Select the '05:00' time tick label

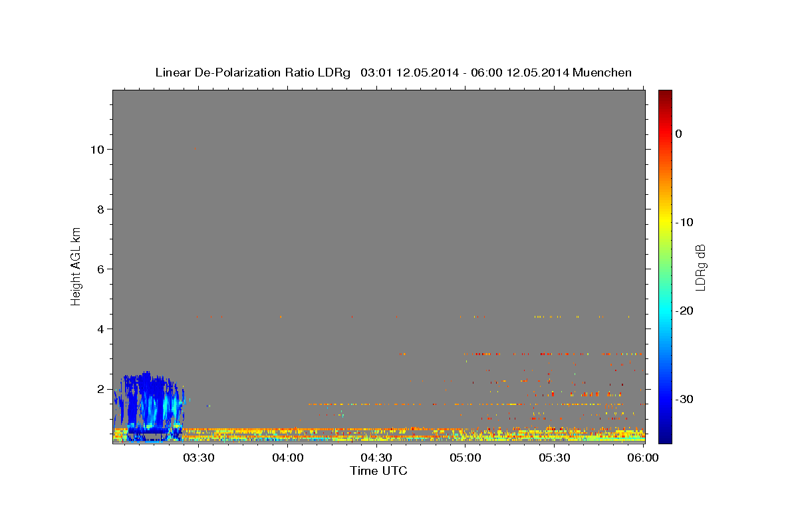coord(465,458)
